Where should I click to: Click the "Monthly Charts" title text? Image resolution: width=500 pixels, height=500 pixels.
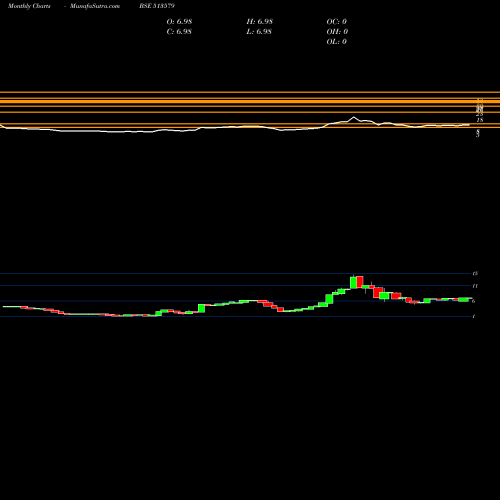pos(29,6)
